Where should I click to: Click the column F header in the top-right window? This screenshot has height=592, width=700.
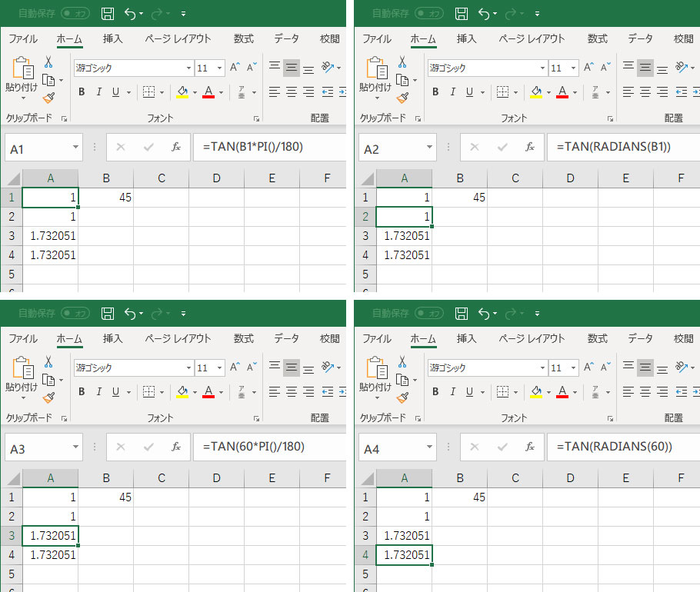tap(681, 178)
